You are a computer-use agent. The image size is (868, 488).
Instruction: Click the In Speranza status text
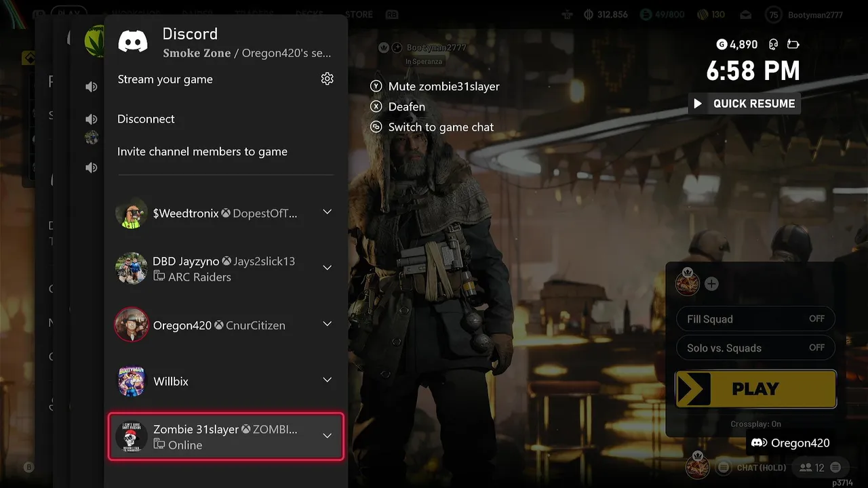pyautogui.click(x=423, y=62)
